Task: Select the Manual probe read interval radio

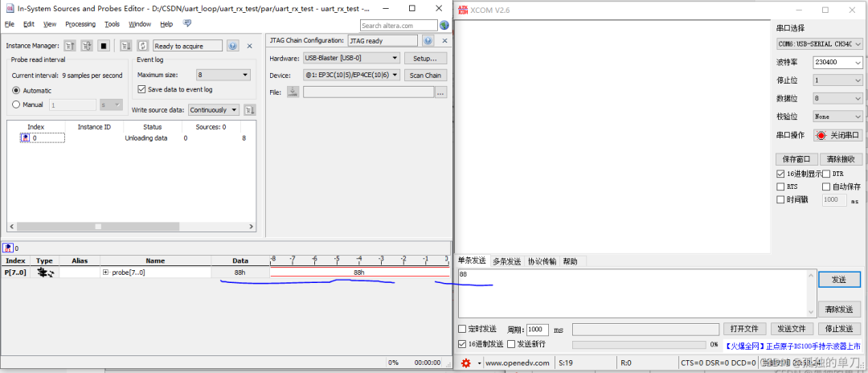Action: [16, 105]
